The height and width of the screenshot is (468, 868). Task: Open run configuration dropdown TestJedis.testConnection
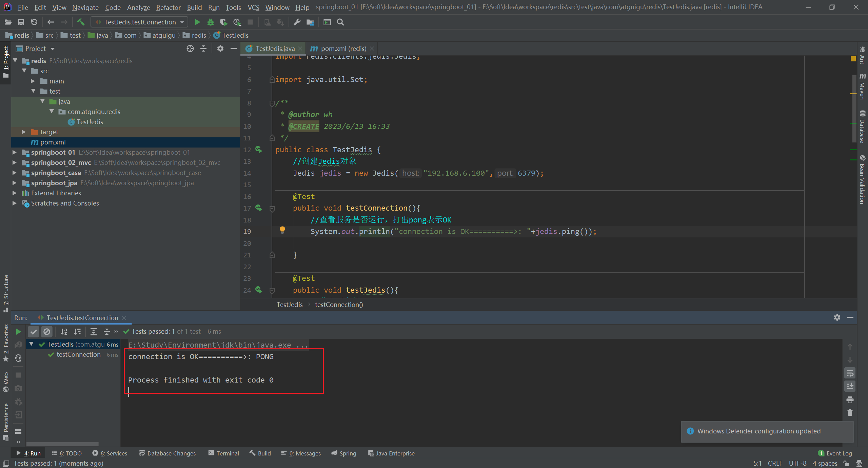(139, 22)
